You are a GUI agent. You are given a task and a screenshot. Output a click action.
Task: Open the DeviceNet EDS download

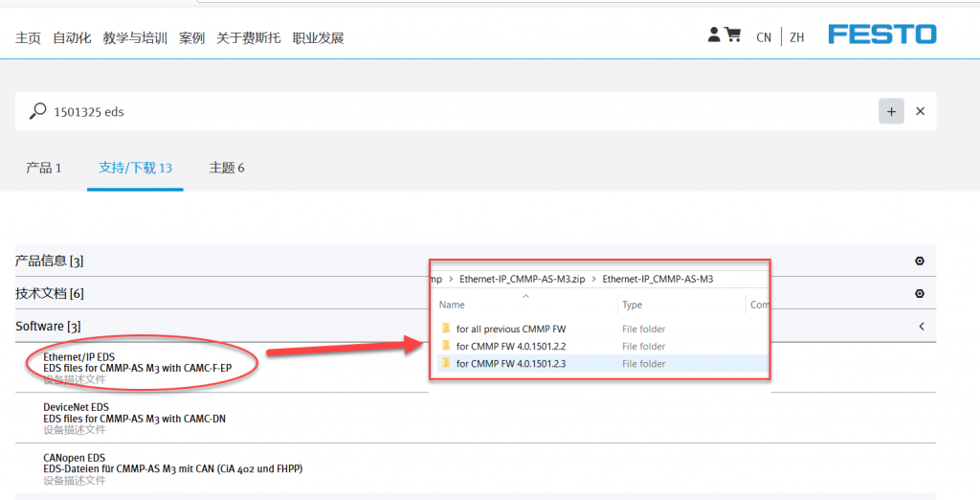click(x=76, y=407)
